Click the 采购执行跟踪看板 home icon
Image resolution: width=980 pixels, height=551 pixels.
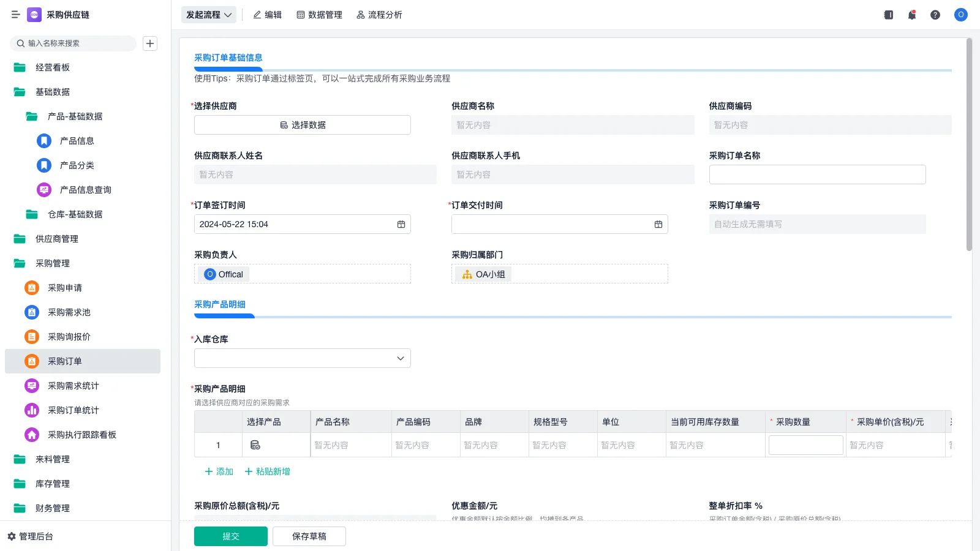coord(32,435)
